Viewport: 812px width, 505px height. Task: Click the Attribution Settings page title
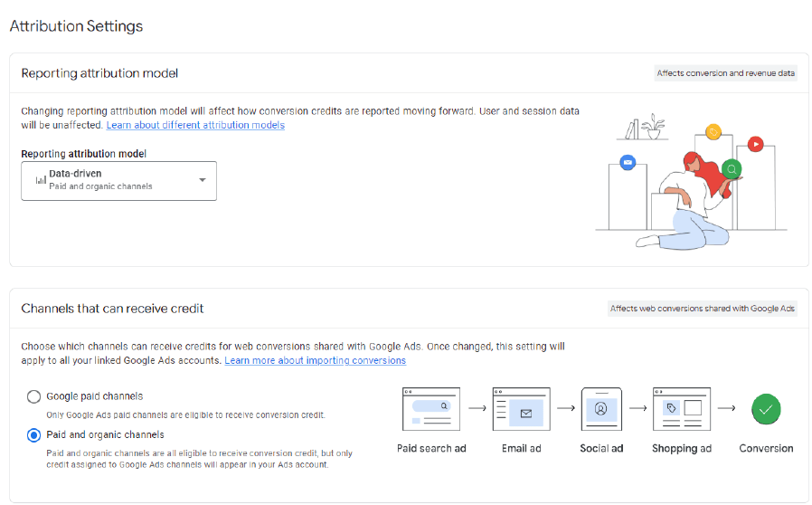[x=76, y=26]
